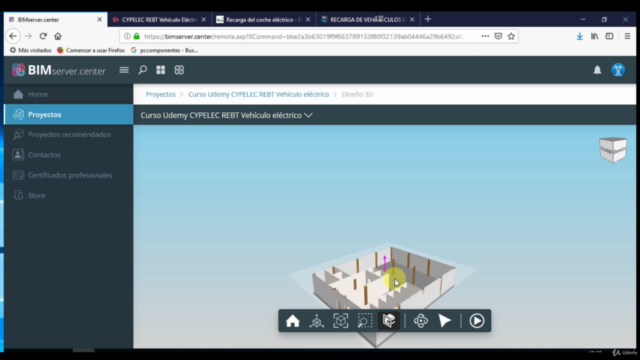This screenshot has width=640, height=360.
Task: Open the notifications bell
Action: click(x=597, y=70)
